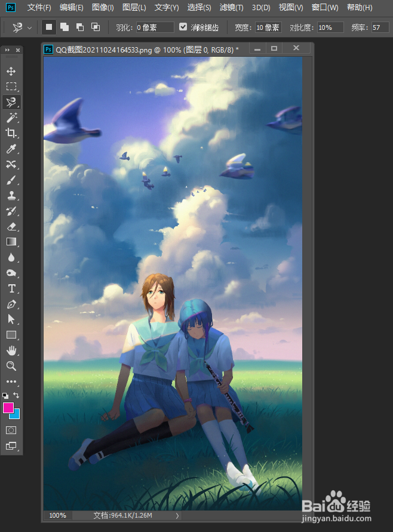Open the 图层(L) menu
The image size is (393, 532).
point(134,8)
